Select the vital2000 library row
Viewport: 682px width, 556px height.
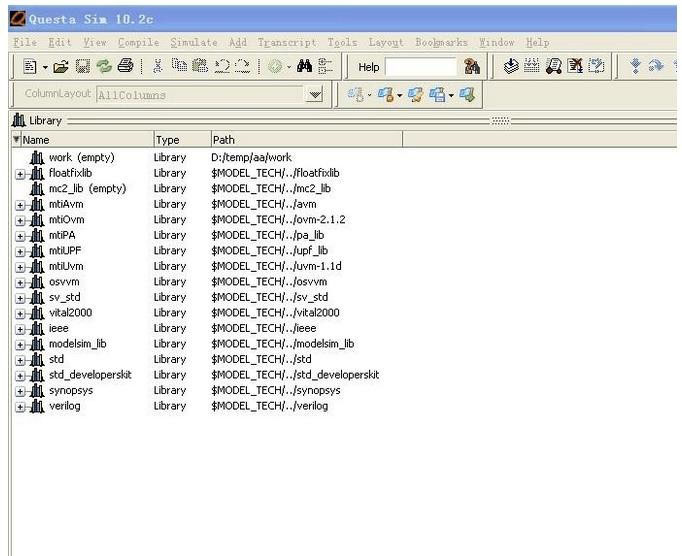(x=70, y=312)
